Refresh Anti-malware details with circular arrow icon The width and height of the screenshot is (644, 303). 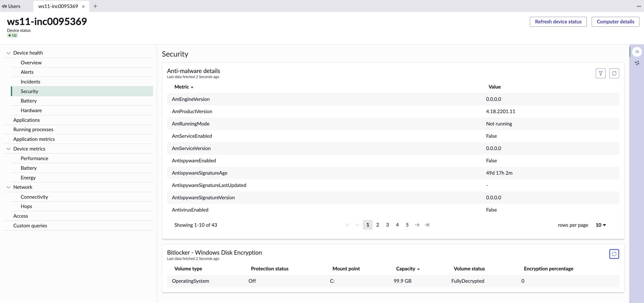(x=614, y=73)
